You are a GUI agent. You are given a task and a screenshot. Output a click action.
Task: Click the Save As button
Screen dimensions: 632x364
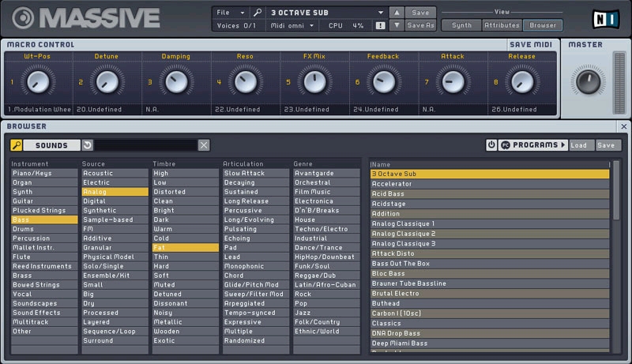(420, 25)
